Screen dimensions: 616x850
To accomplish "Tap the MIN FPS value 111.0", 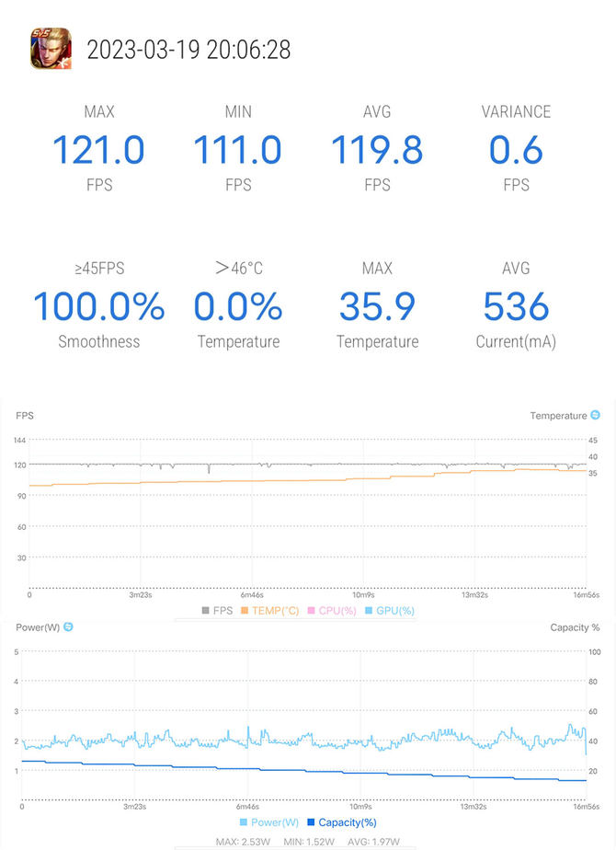I will click(237, 150).
